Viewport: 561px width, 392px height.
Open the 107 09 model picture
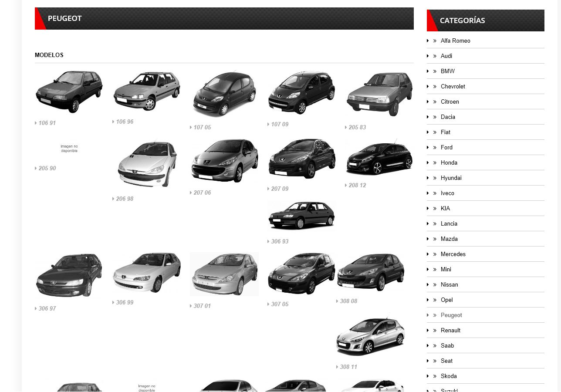click(302, 93)
